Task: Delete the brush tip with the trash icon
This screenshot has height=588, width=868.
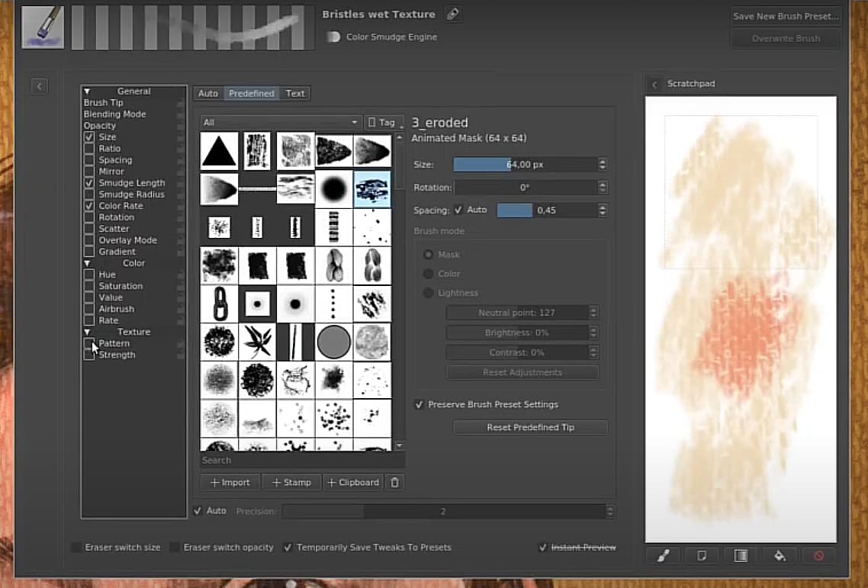Action: click(394, 482)
